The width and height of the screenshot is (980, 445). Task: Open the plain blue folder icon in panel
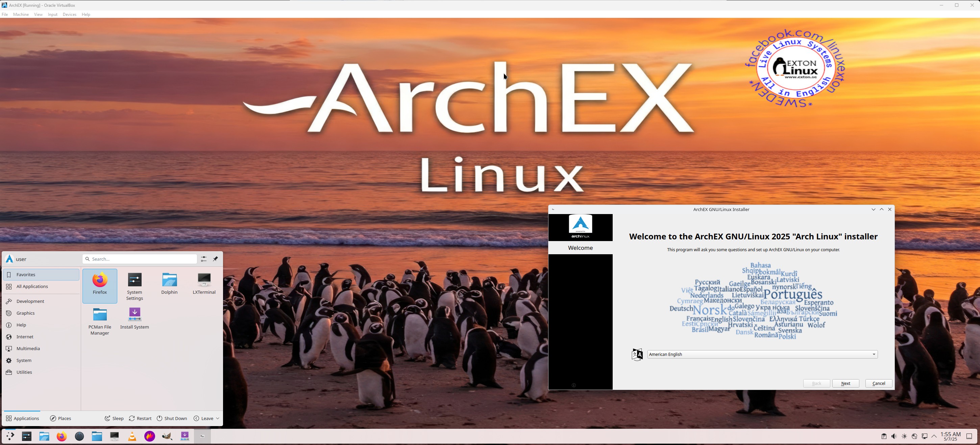pos(97,436)
